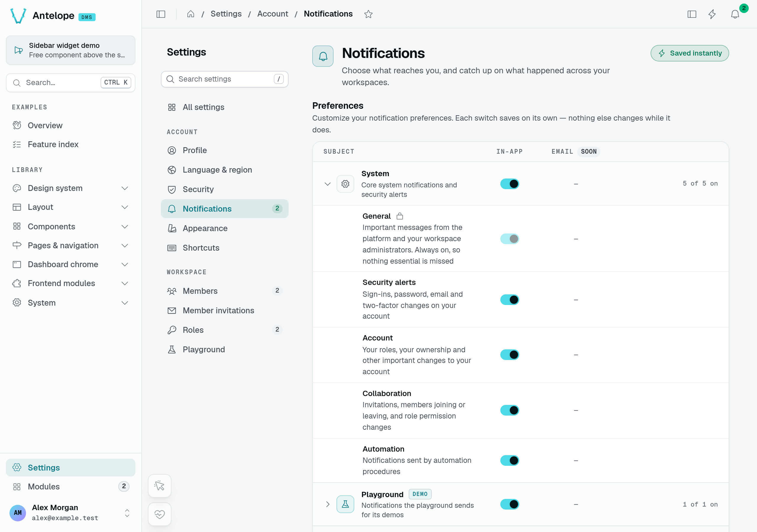Screen dimensions: 757x532
Task: Toggle the left sidebar panel icon
Action: tap(161, 14)
